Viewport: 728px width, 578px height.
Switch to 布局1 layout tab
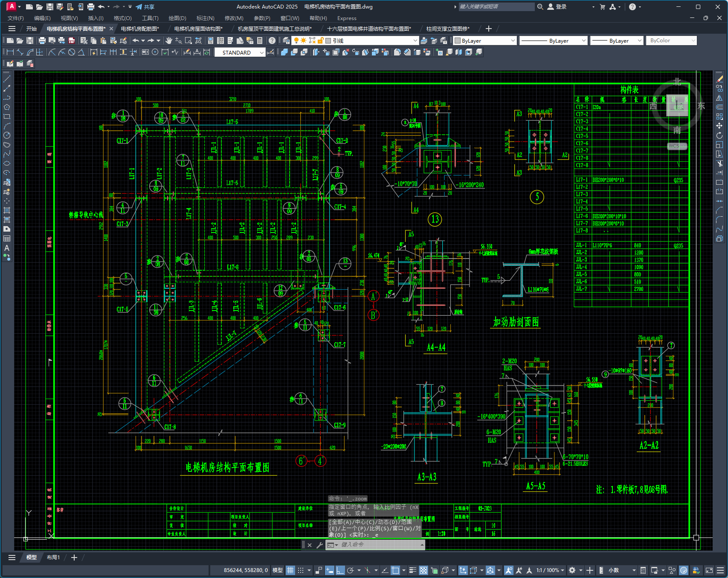click(53, 557)
